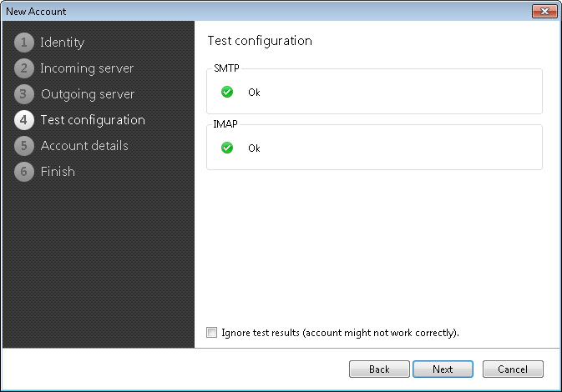Click the Ignore test results label text
Screen dimensions: 562x392
point(340,333)
